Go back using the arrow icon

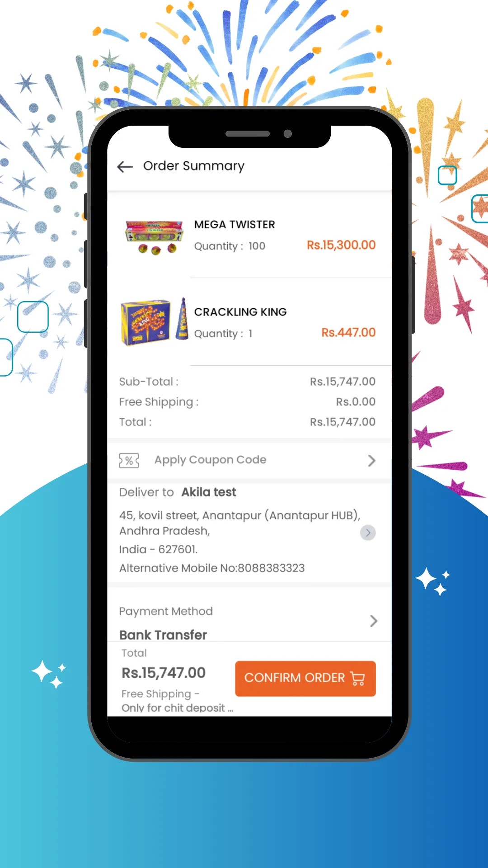tap(125, 167)
